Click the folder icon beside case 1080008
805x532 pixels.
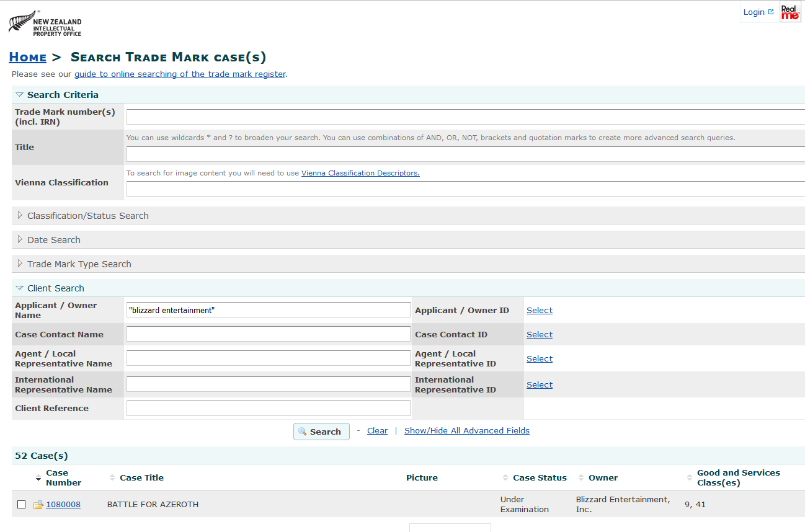[x=37, y=504]
